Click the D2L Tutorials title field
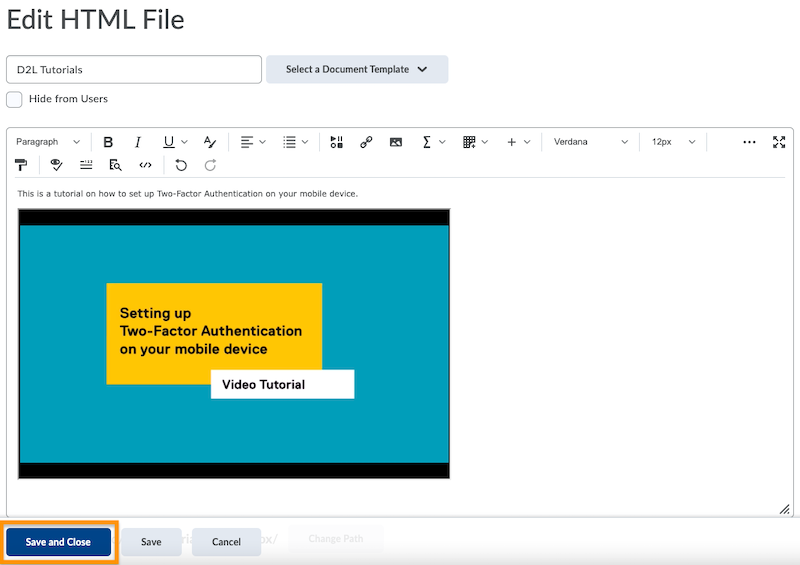 click(134, 70)
